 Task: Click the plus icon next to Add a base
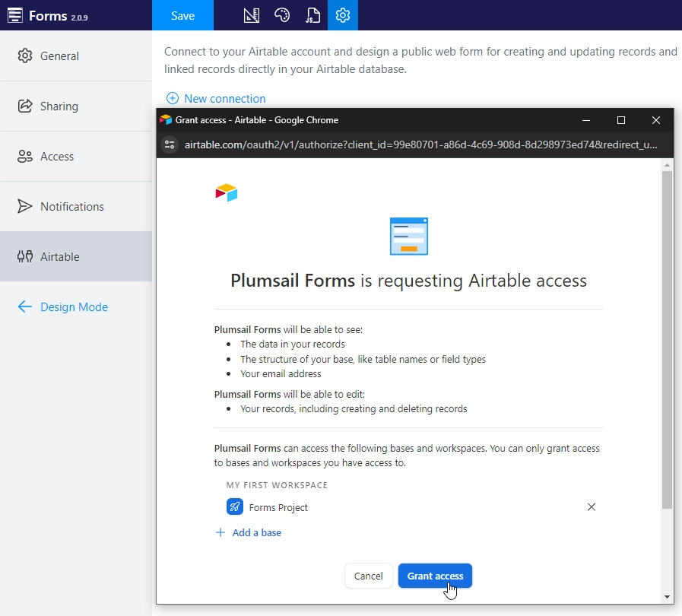pyautogui.click(x=220, y=532)
